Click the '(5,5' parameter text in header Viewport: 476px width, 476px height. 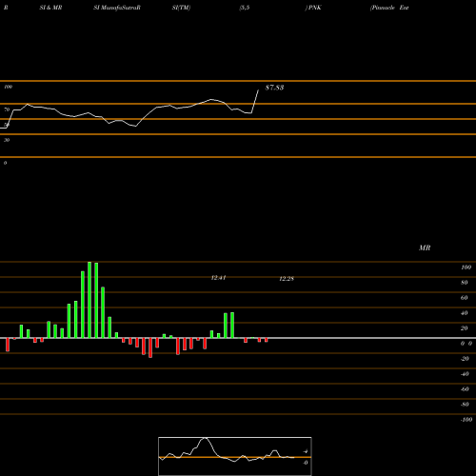245,8
